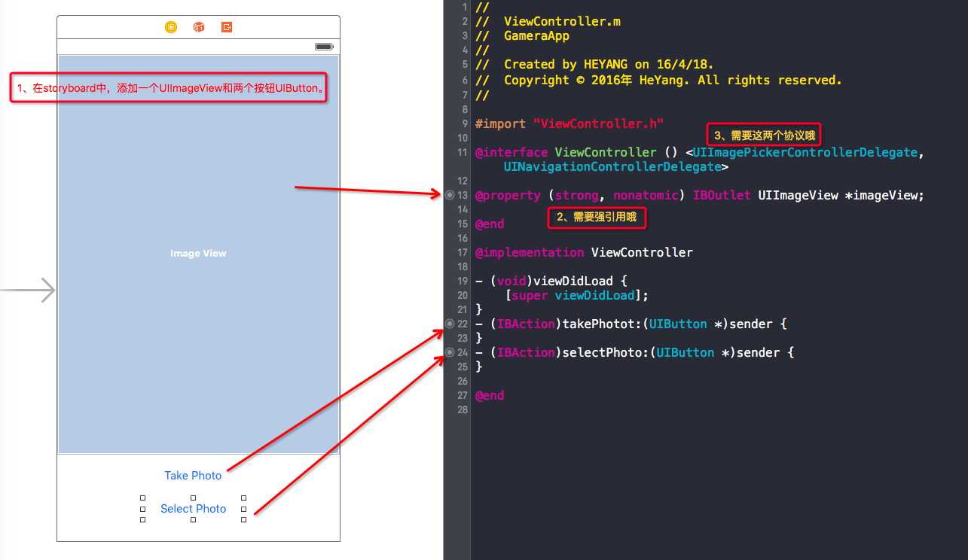Click the yellow View Controller icon in scene dock
Image resolution: width=968 pixels, height=560 pixels.
click(171, 27)
